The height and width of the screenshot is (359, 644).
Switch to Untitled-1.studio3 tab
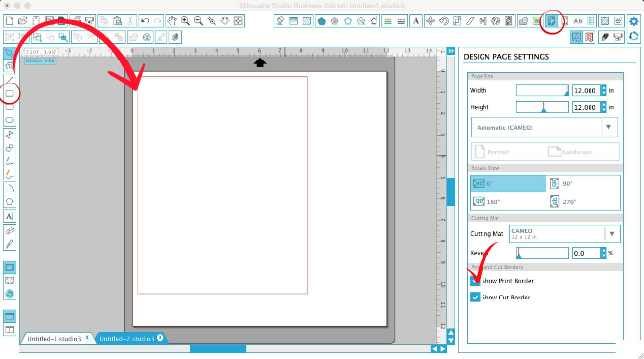point(54,339)
